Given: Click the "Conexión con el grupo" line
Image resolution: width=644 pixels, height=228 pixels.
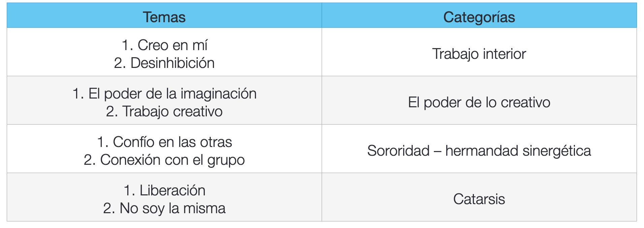Looking at the screenshot, I should pyautogui.click(x=164, y=160).
